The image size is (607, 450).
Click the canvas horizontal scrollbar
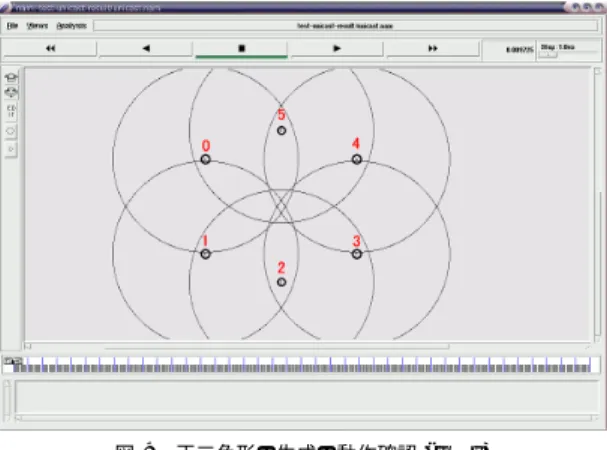pyautogui.click(x=308, y=346)
